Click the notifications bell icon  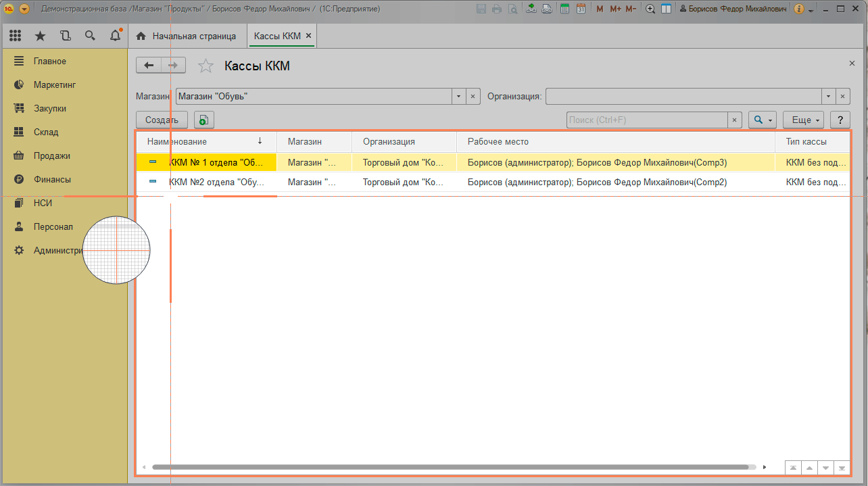point(115,36)
